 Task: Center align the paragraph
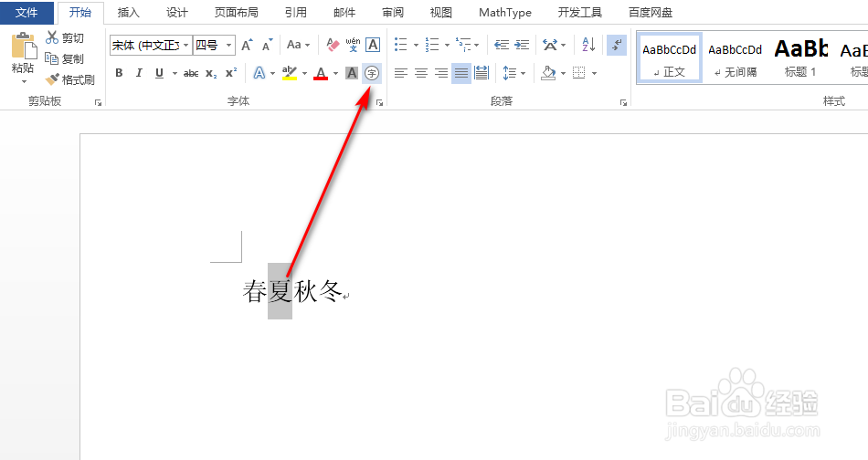click(421, 73)
